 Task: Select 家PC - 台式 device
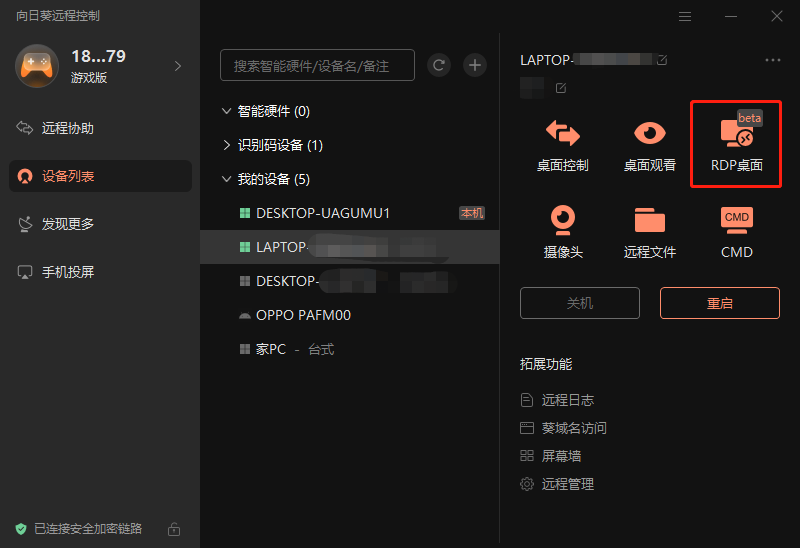(349, 349)
